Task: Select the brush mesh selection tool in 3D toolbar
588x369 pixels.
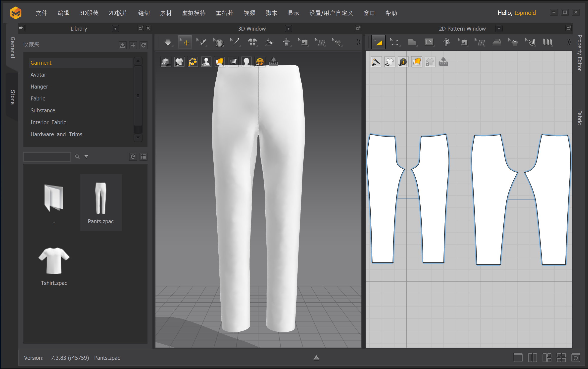Action: point(202,42)
